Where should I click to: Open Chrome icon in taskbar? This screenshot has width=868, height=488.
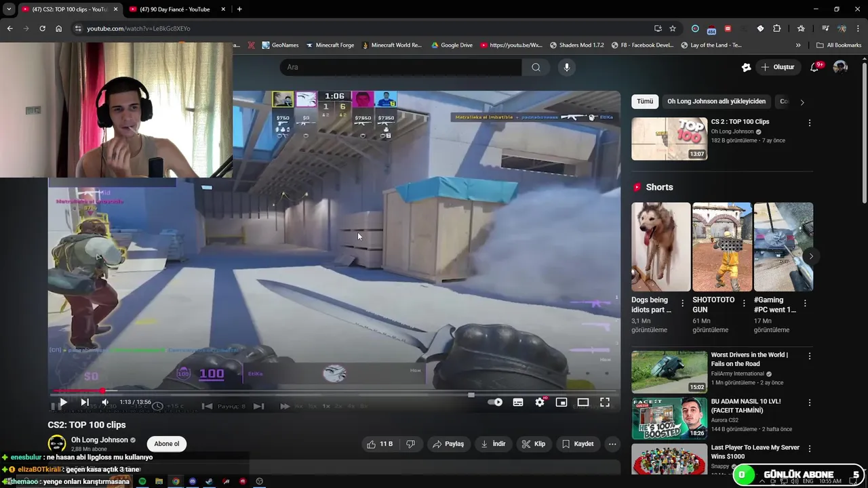tap(176, 481)
